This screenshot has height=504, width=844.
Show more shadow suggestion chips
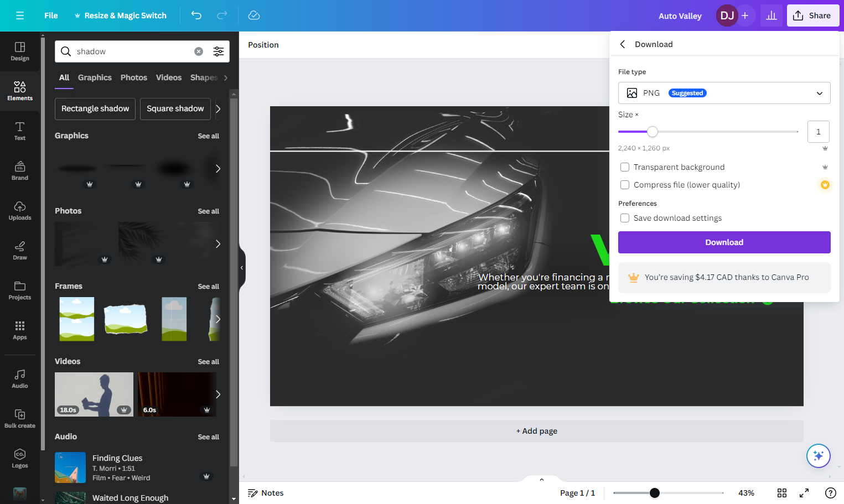pyautogui.click(x=218, y=109)
